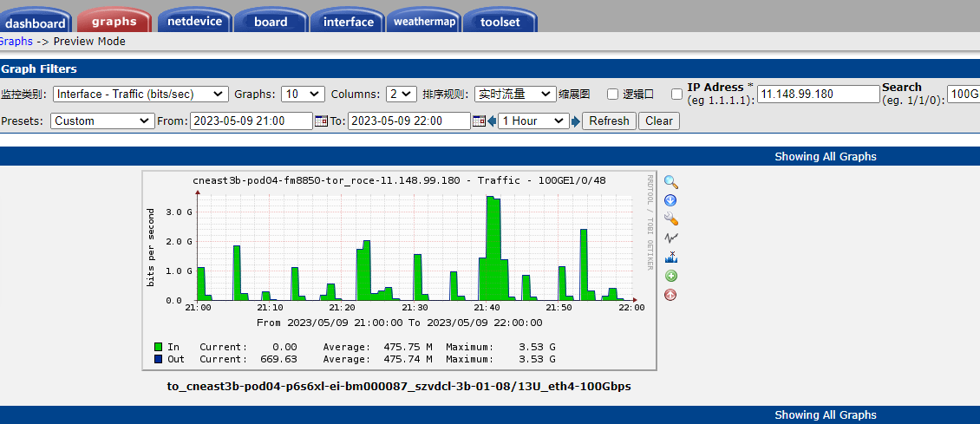Viewport: 980px width, 424px height.
Task: Click the IP Adress input field
Action: click(x=819, y=95)
